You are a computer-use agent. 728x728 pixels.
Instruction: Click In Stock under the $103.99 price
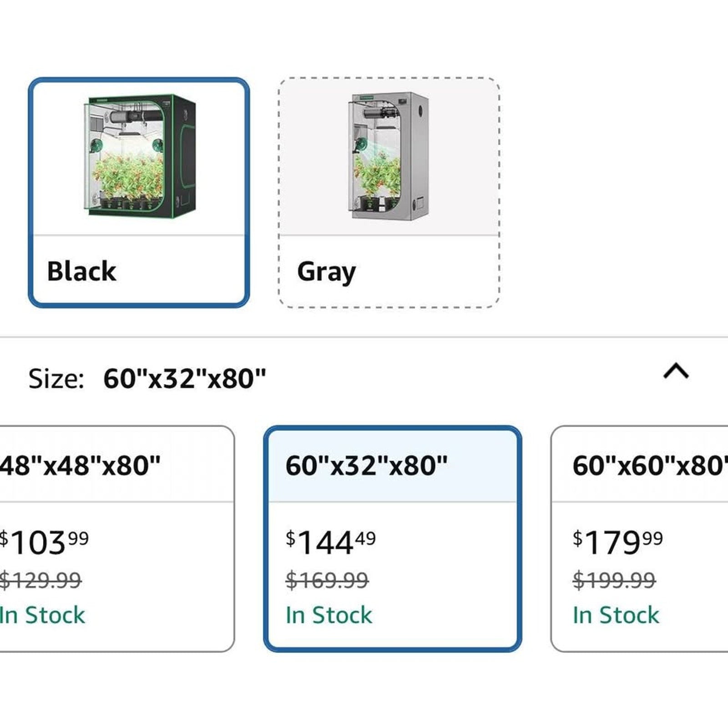42,615
